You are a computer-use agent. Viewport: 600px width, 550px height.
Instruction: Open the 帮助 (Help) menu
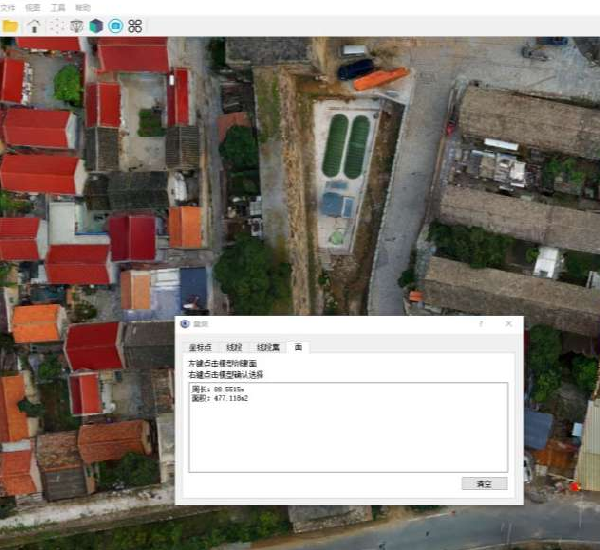(x=83, y=7)
